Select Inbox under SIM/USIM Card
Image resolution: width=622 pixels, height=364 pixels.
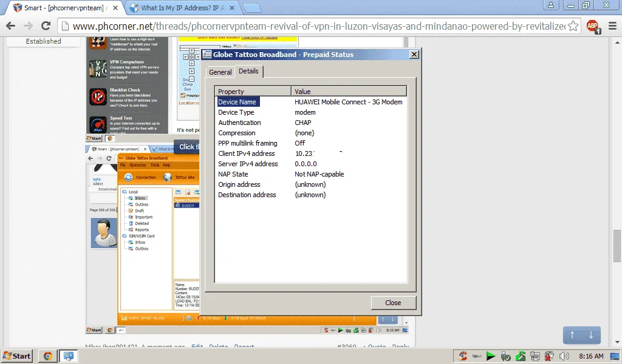click(x=140, y=243)
